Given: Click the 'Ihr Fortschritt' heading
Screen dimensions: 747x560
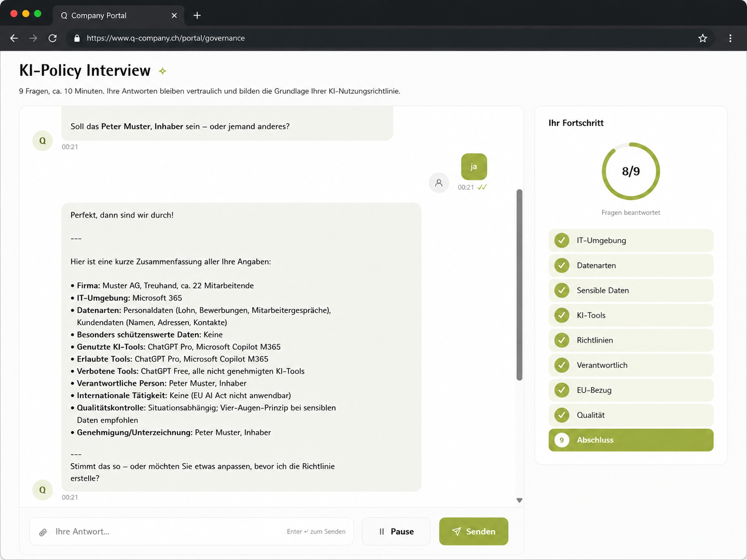Looking at the screenshot, I should pos(576,123).
